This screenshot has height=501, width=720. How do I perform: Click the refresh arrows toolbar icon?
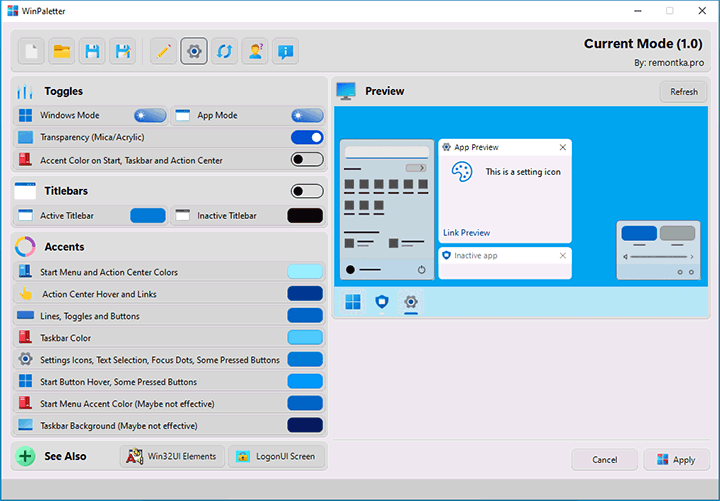point(225,51)
